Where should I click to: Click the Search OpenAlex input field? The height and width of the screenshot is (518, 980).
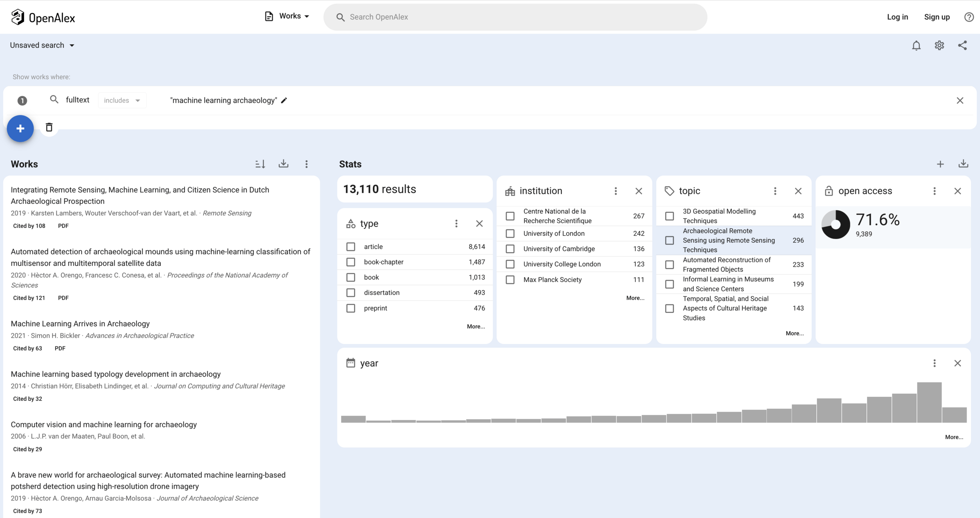tap(515, 17)
